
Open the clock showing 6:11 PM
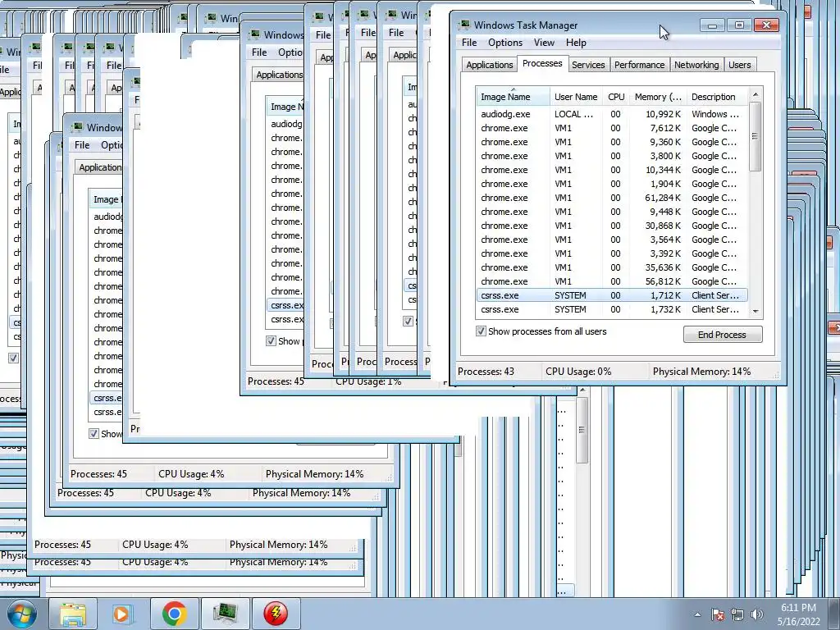coord(798,614)
